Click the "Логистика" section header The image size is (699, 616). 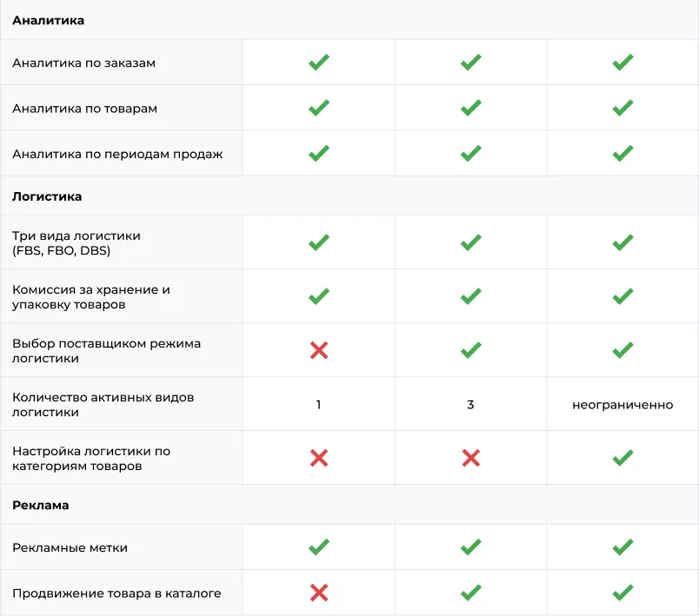[x=47, y=196]
